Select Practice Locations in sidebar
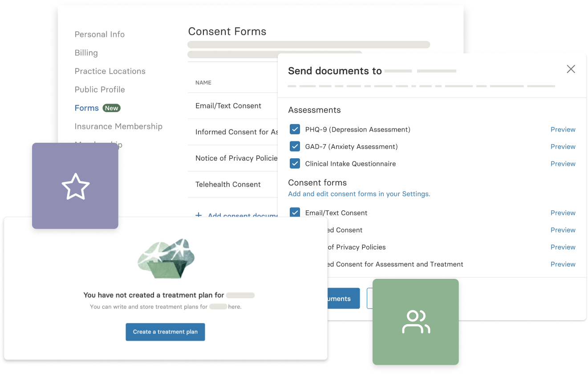This screenshot has width=588, height=374. coord(110,71)
